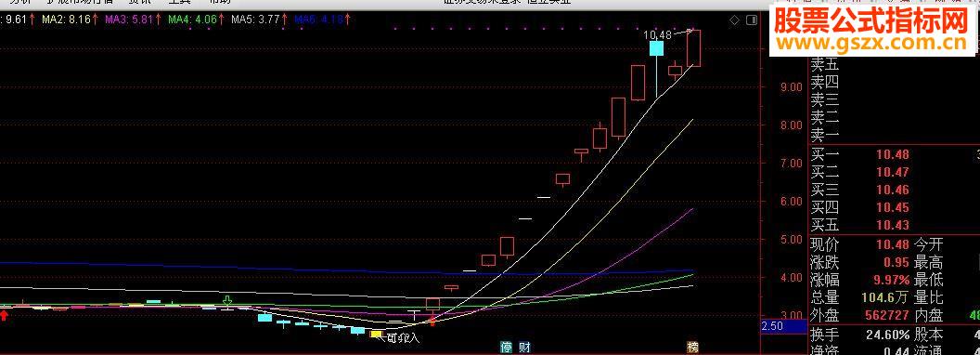Image resolution: width=980 pixels, height=355 pixels.
Task: Click the 买四 bid price 10.45
Action: 893,207
